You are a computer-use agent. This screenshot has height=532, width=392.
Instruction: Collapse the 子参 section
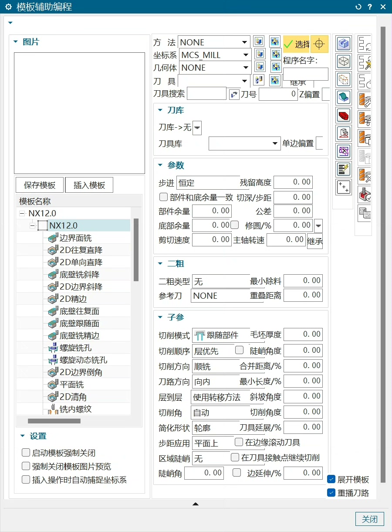pos(160,317)
